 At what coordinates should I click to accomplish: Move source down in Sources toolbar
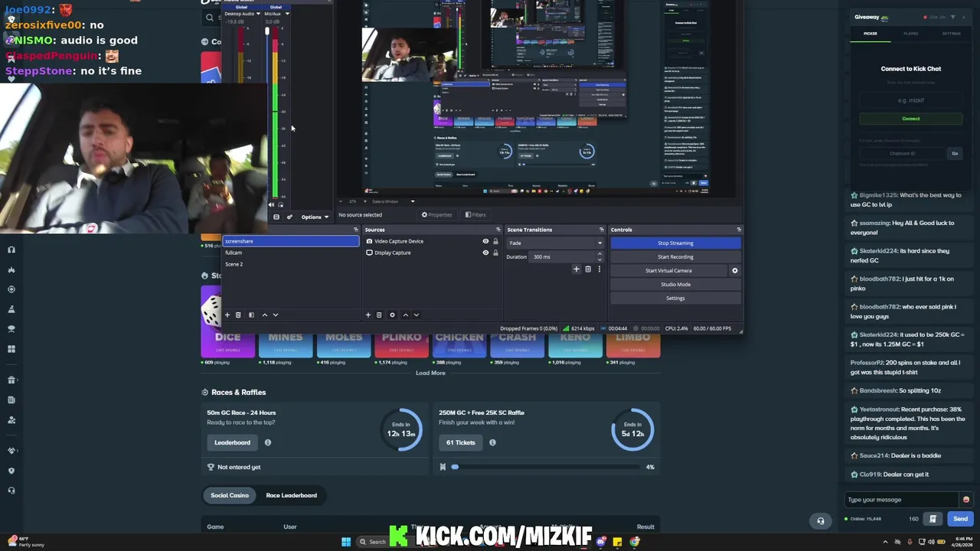point(416,315)
